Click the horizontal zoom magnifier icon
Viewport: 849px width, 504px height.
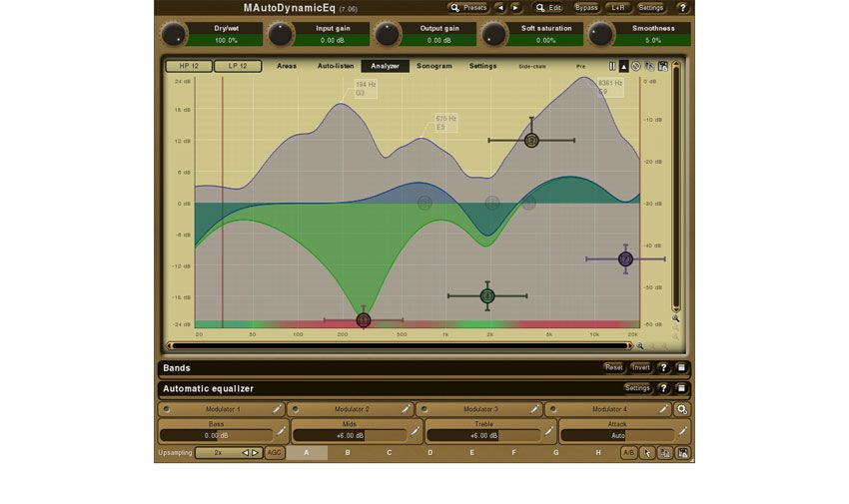point(640,346)
